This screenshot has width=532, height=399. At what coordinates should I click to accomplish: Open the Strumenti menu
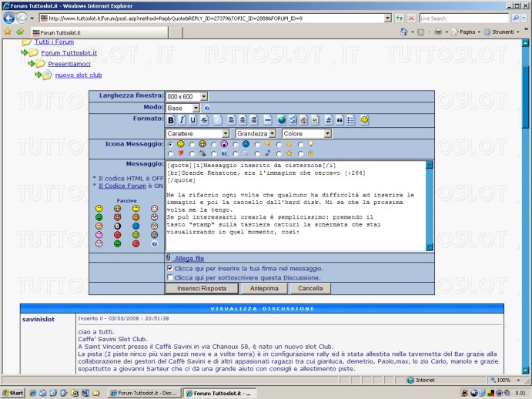click(501, 32)
